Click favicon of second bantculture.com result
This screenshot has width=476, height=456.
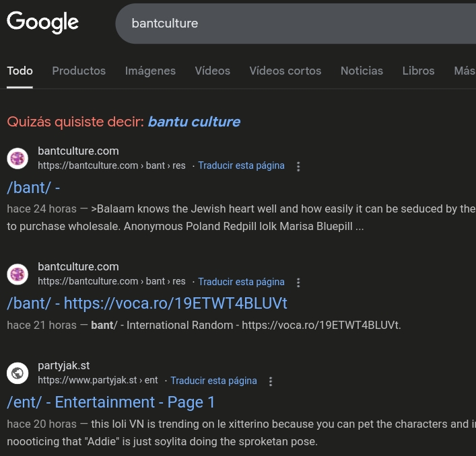18,274
